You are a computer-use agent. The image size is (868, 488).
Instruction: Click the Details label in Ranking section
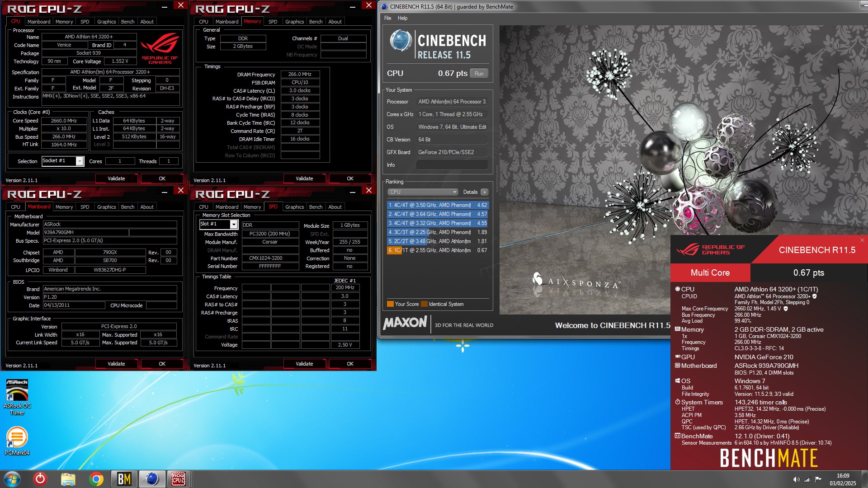click(x=470, y=192)
